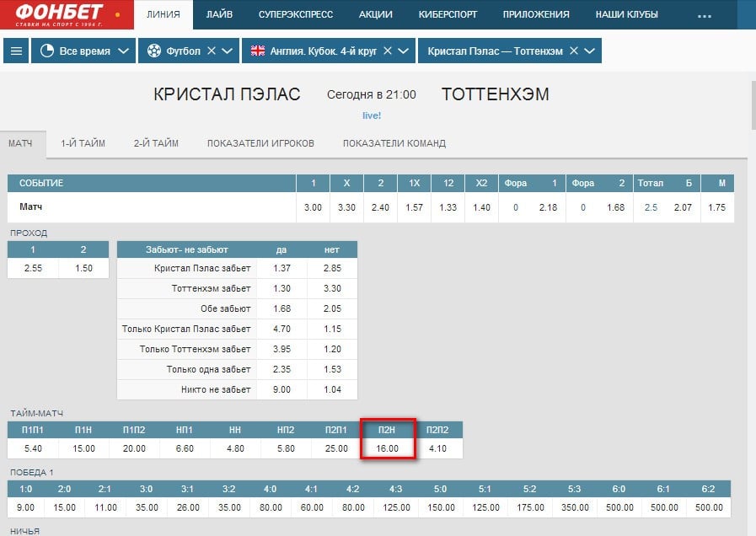Select П2П2 half-match odds 4.10

pos(437,448)
